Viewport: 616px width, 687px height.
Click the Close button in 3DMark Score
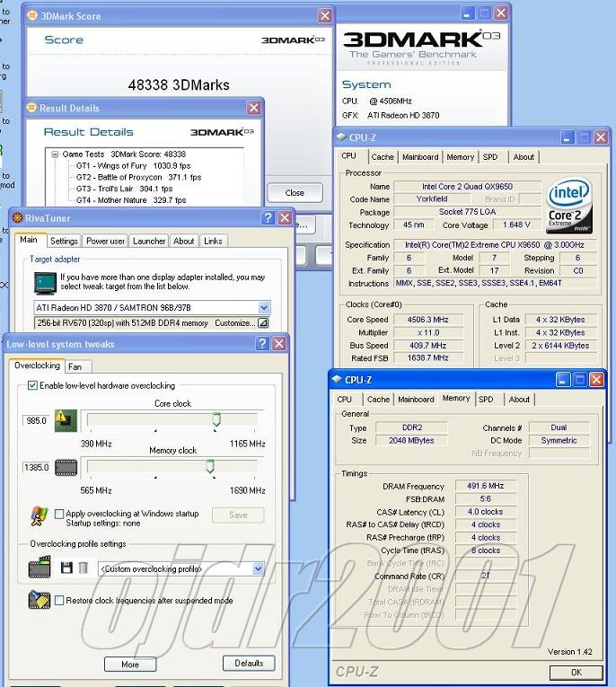pos(295,193)
